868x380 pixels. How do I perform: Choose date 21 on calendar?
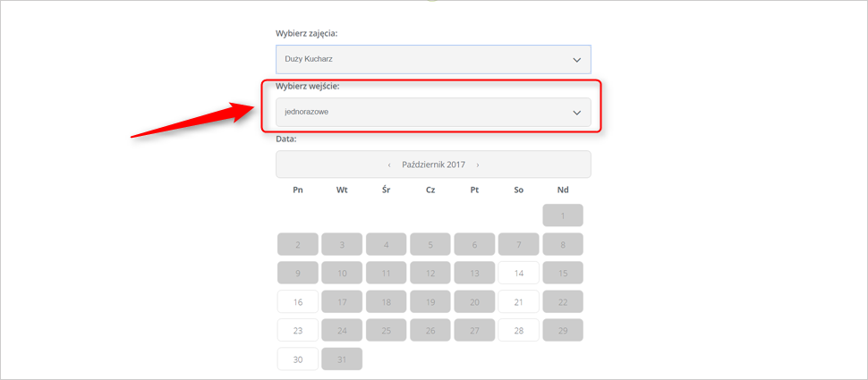pos(519,301)
